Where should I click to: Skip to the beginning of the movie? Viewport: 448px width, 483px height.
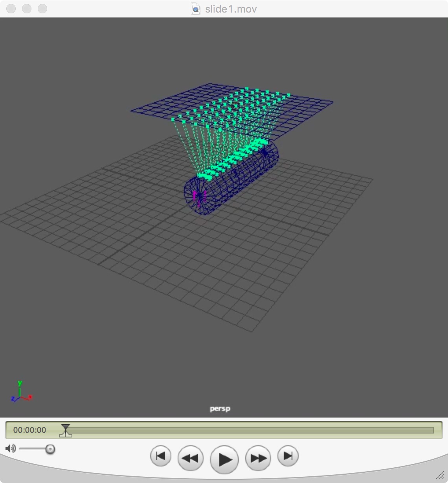161,456
